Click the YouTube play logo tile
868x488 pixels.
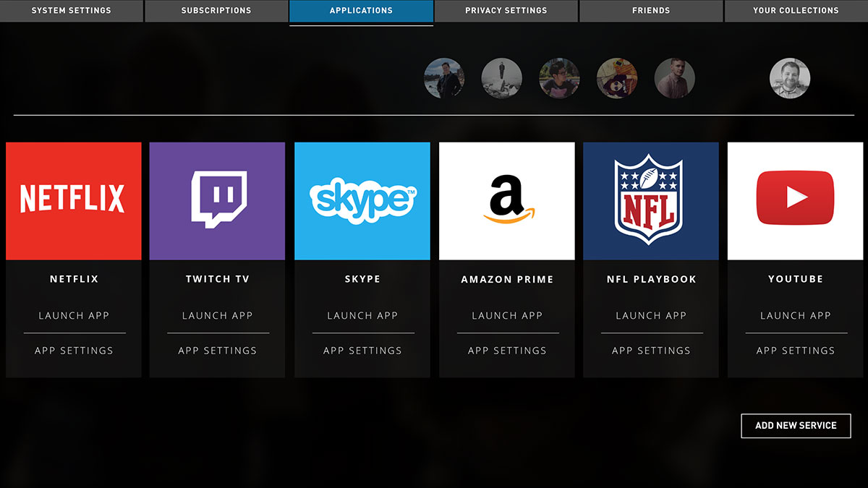[x=796, y=201]
